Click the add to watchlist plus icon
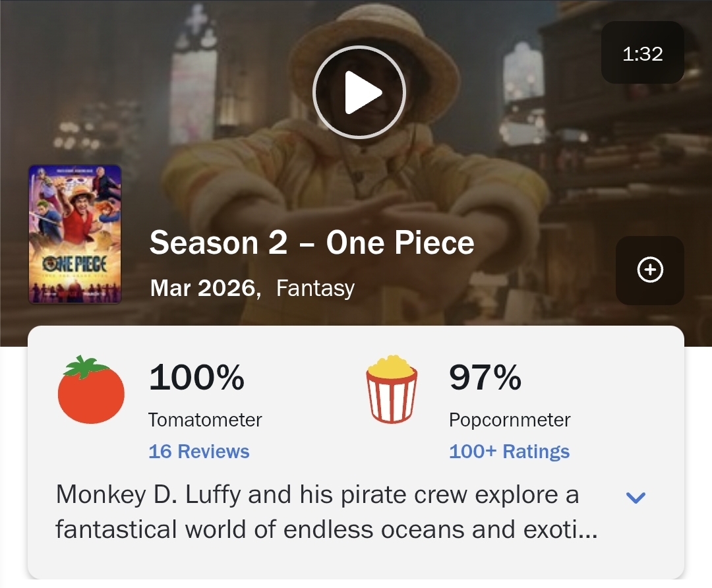This screenshot has height=588, width=712. click(650, 270)
